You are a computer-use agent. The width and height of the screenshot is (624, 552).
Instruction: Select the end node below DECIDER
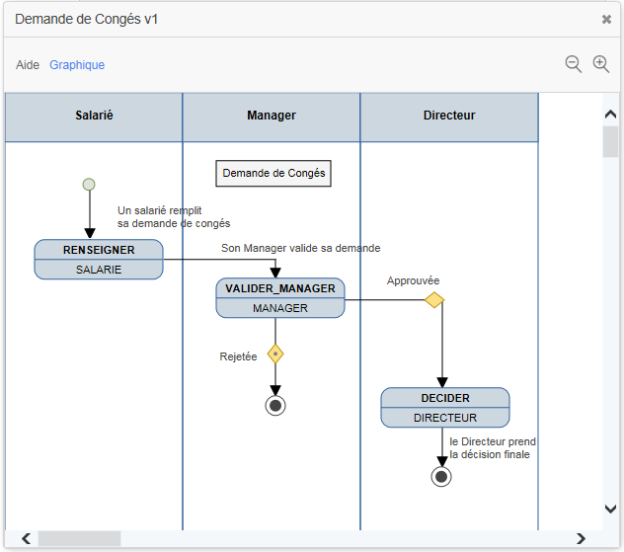pos(441,476)
